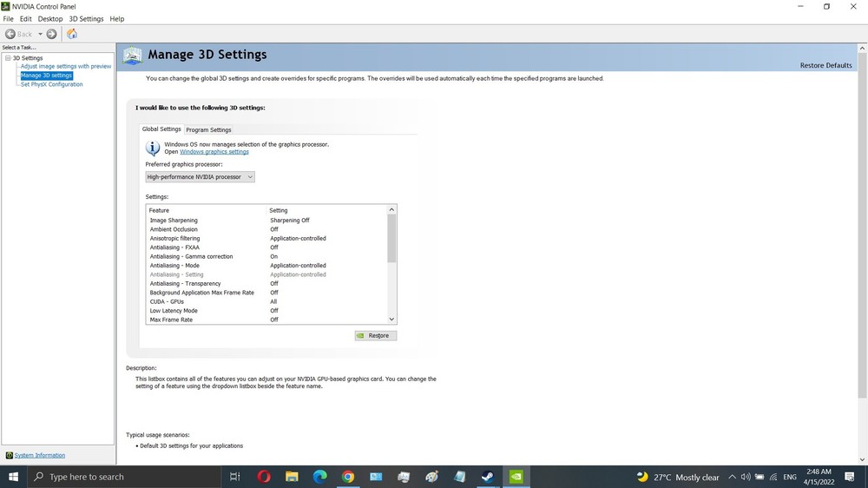The image size is (868, 488).
Task: Open the taskbar mail app icon
Action: pos(376,477)
